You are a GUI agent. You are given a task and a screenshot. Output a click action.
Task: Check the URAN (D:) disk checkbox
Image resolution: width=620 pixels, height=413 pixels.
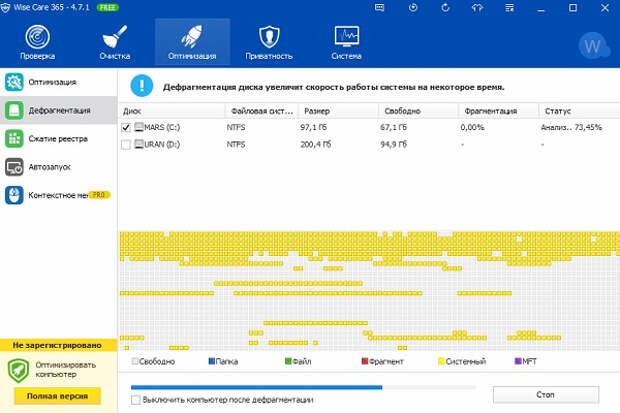point(125,144)
